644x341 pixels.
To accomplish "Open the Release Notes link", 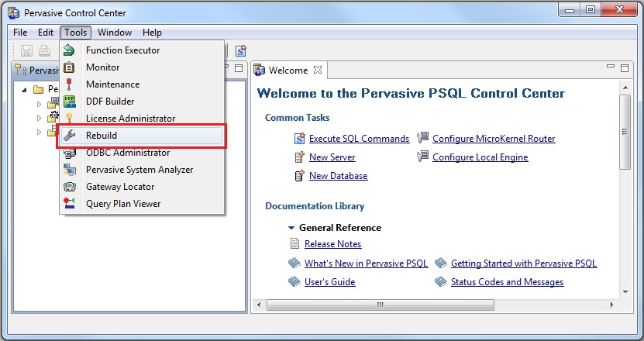I will pos(332,244).
